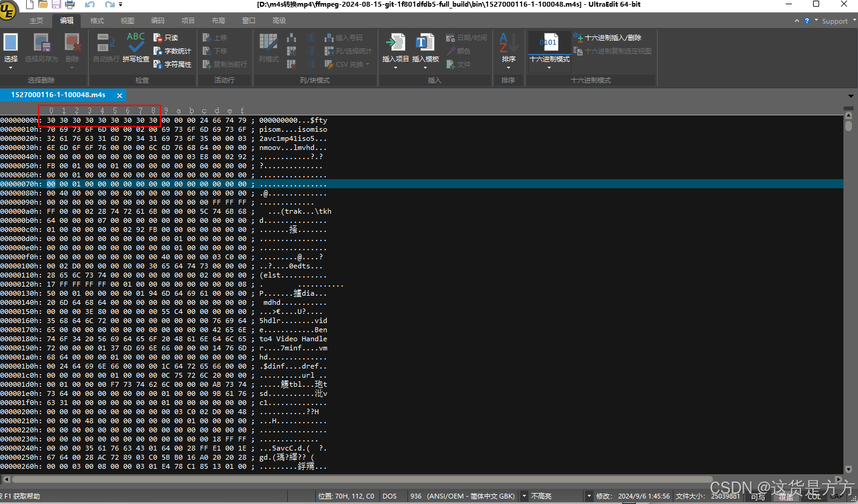Click the blue help question mark icon
This screenshot has height=504, width=858.
807,21
